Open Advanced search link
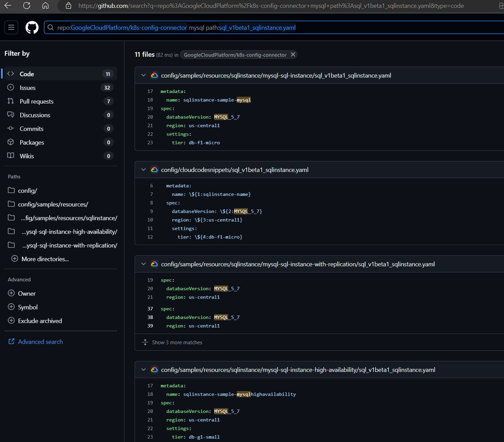 [40, 342]
